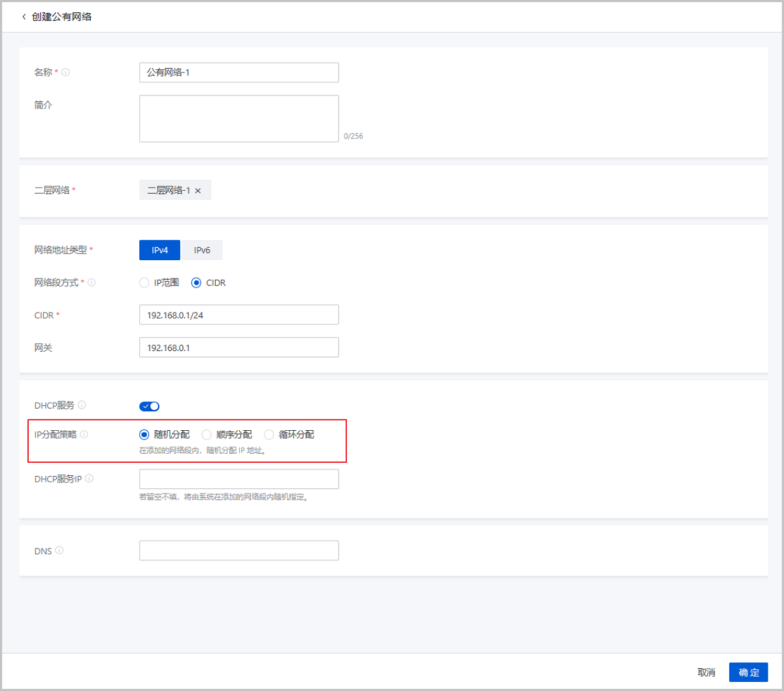Click the 取消 cancel button
784x691 pixels.
point(706,673)
